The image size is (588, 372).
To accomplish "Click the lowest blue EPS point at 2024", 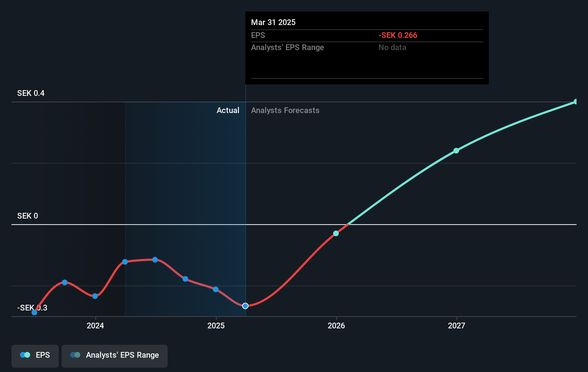I will [x=95, y=296].
